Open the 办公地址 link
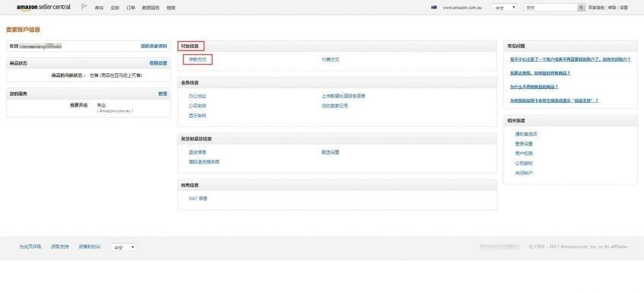The width and height of the screenshot is (644, 293). pyautogui.click(x=198, y=96)
